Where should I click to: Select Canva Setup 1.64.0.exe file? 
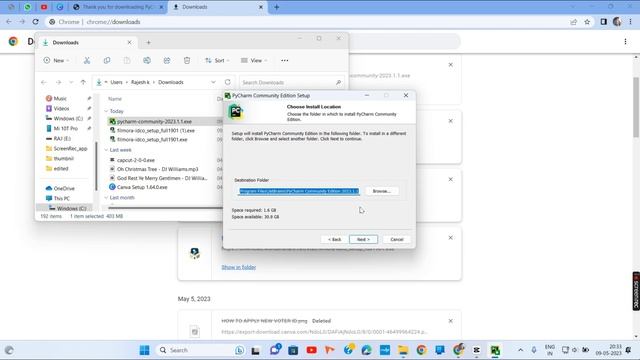tap(142, 187)
